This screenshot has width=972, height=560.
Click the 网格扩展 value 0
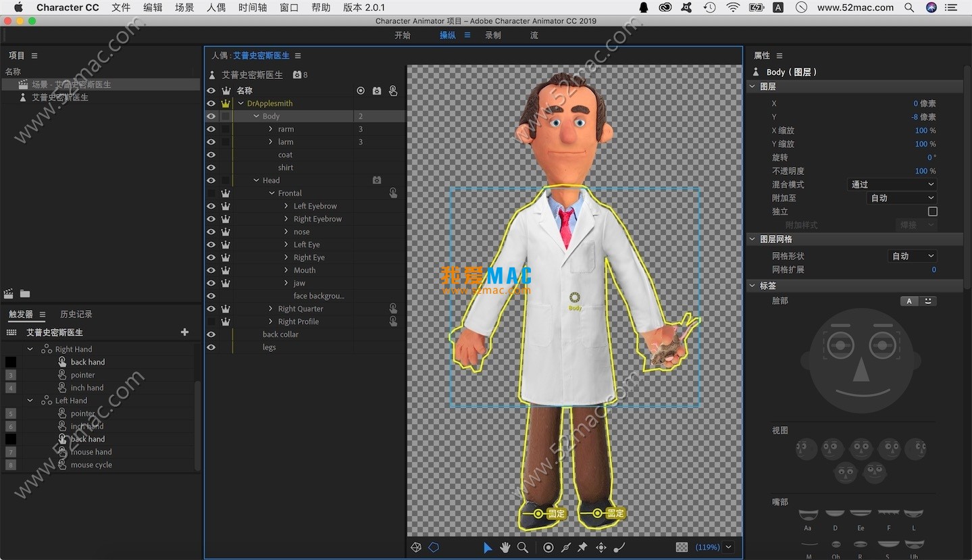coord(934,270)
